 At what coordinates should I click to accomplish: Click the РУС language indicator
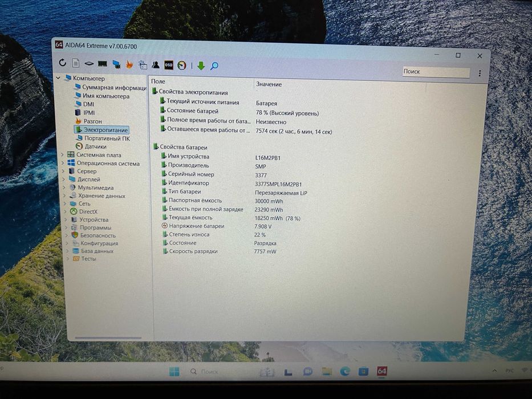pos(509,370)
